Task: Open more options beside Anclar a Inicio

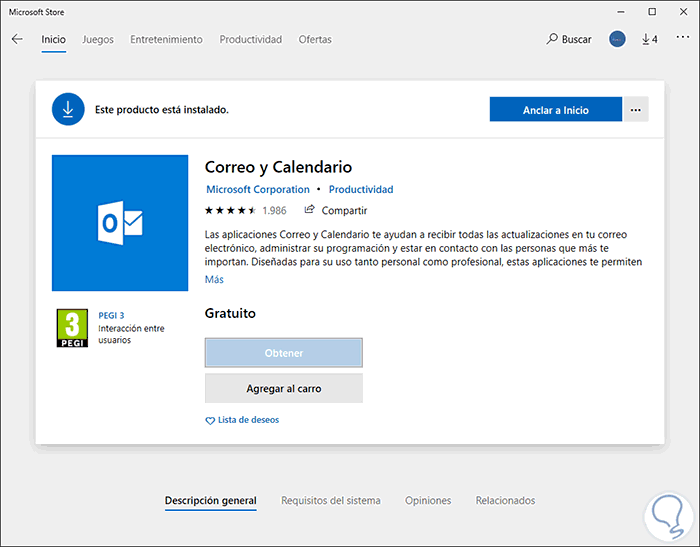Action: (636, 110)
